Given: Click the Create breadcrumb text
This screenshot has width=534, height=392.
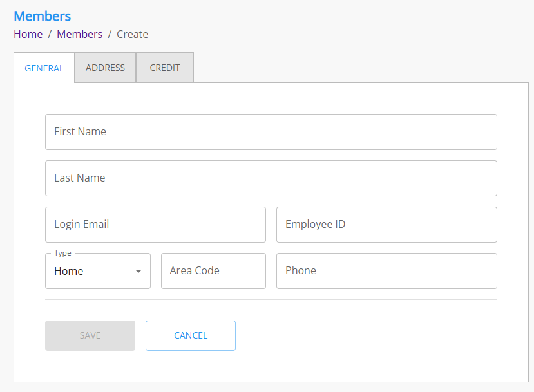Looking at the screenshot, I should pyautogui.click(x=132, y=34).
